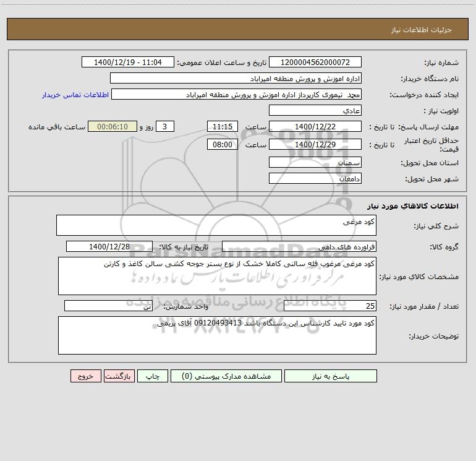The height and width of the screenshot is (461, 476).
Task: Click the 'پاسخ به نیاز' button
Action: [x=330, y=376]
